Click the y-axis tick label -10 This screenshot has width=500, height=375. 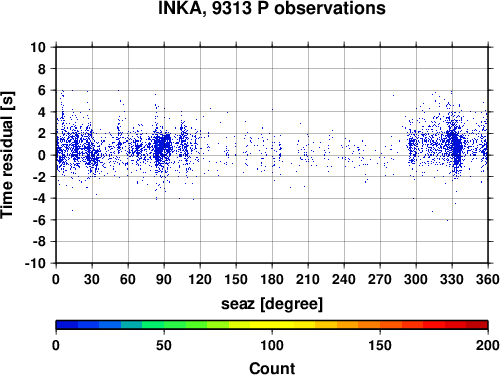pyautogui.click(x=35, y=263)
